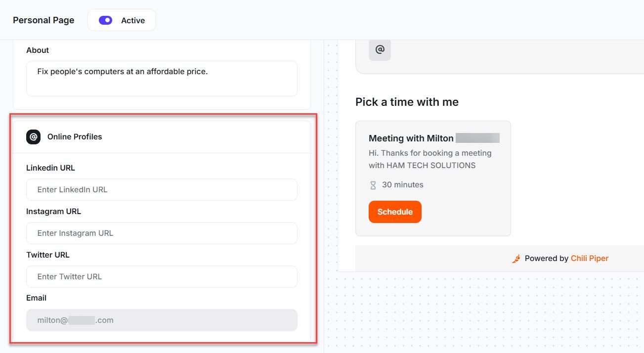Image resolution: width=644 pixels, height=353 pixels.
Task: Click the Online Profiles header label
Action: (74, 136)
